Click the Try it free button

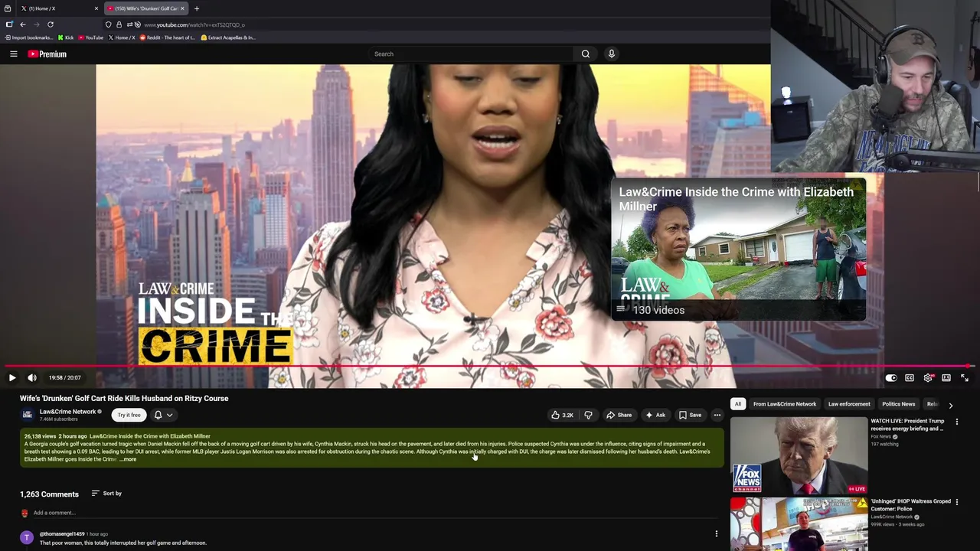[x=129, y=415]
